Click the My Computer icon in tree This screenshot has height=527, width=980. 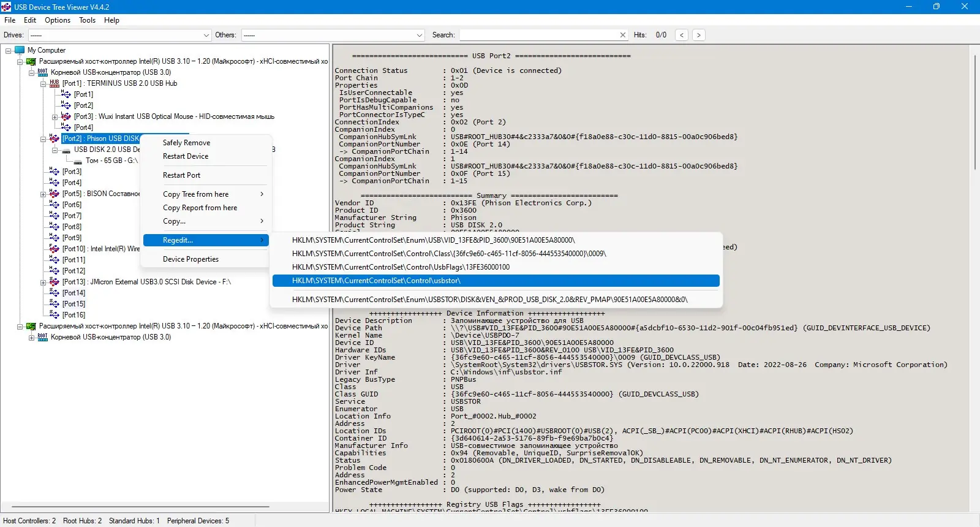tap(20, 50)
